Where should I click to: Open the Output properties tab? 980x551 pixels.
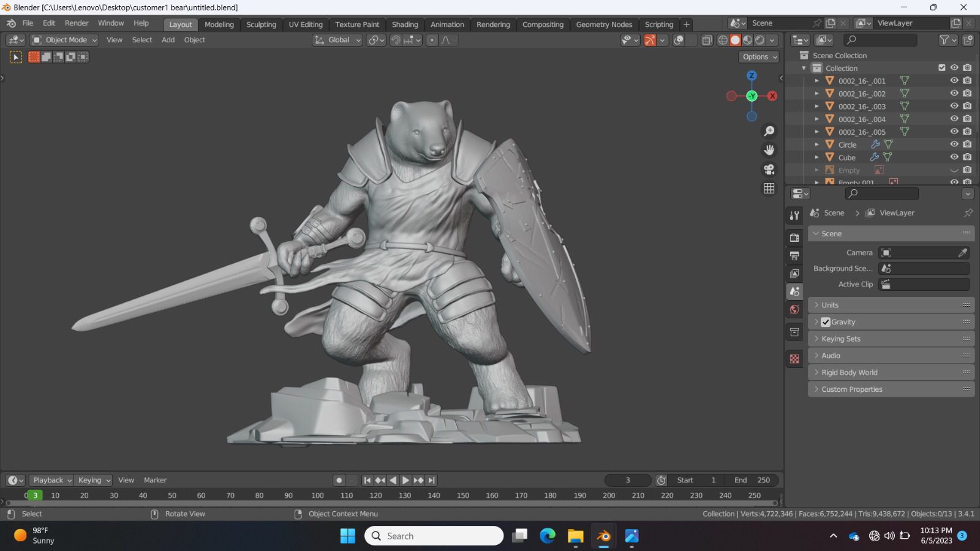[794, 255]
